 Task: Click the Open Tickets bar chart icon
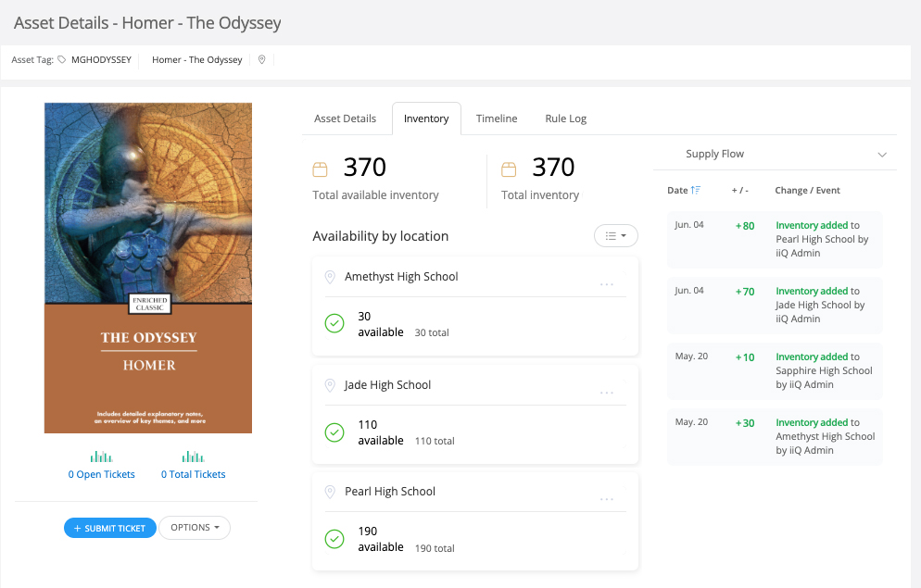coord(101,457)
